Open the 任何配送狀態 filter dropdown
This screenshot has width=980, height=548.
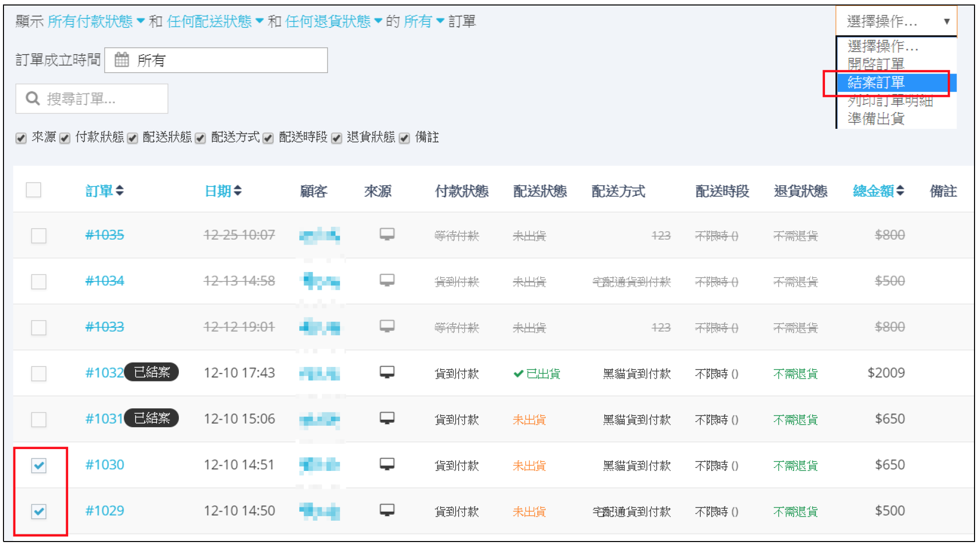(215, 21)
